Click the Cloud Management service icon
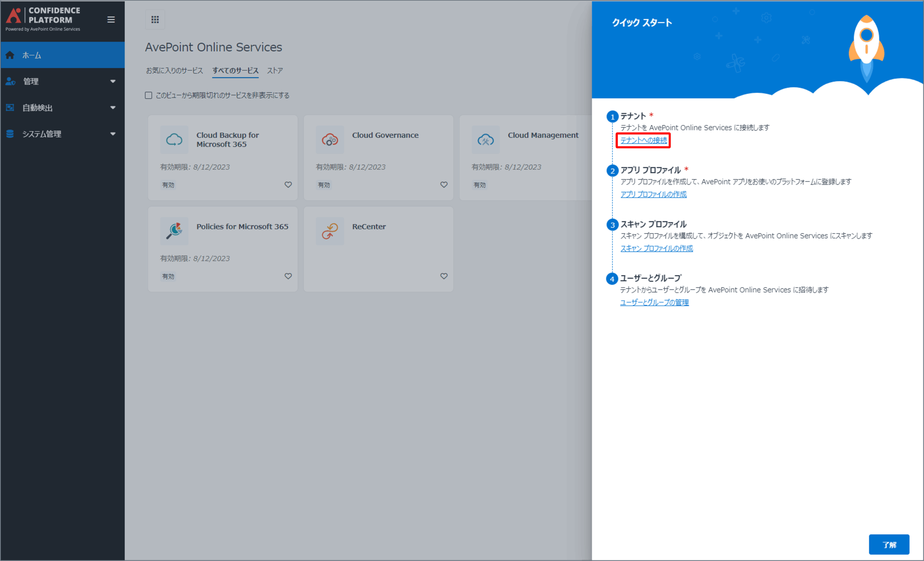Screen dimensions: 924x561 click(x=485, y=140)
